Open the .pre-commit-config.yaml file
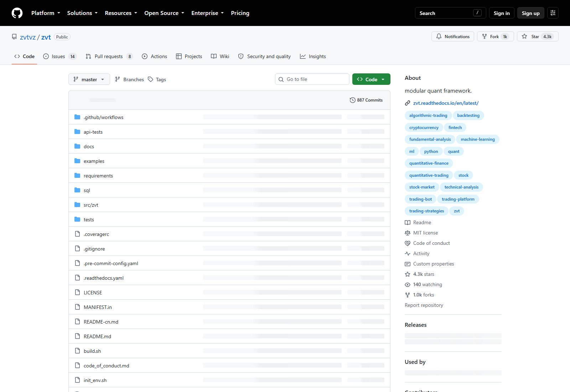The height and width of the screenshot is (392, 570). click(111, 263)
